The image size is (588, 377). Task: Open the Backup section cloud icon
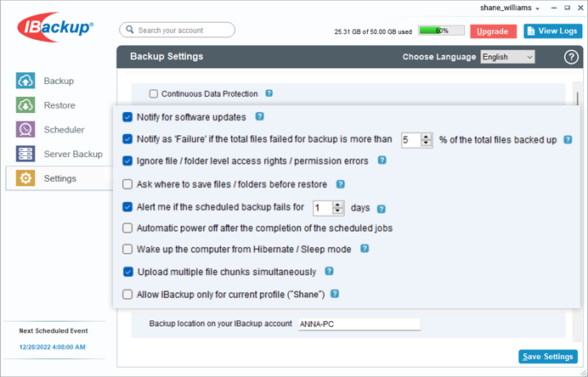pyautogui.click(x=25, y=81)
